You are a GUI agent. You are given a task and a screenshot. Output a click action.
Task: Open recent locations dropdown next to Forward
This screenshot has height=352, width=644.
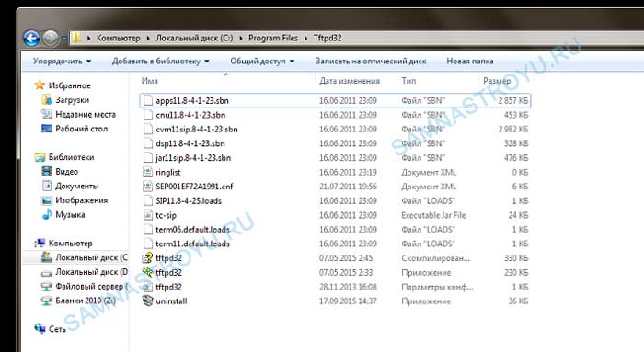click(64, 39)
